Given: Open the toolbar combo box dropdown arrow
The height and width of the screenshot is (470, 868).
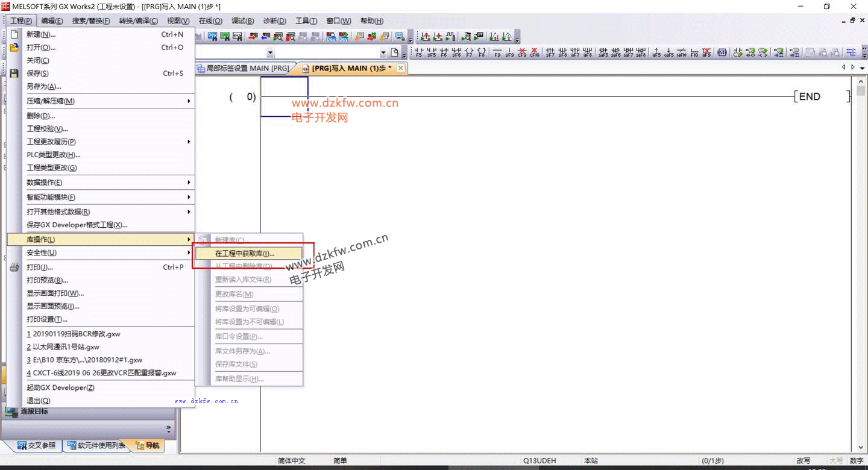Looking at the screenshot, I should point(270,53).
